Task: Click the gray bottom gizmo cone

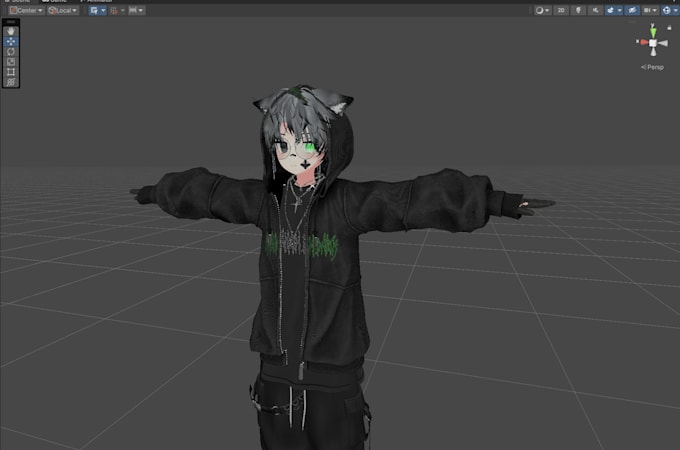Action: [653, 52]
